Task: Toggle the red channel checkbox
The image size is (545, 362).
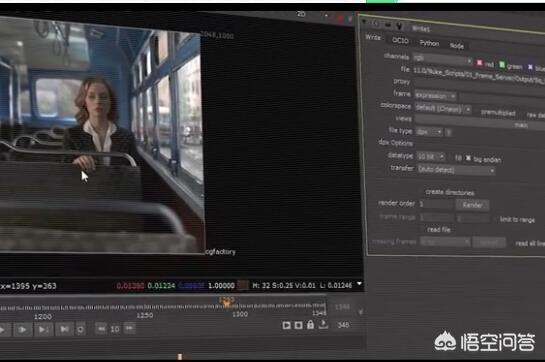Action: click(x=480, y=63)
